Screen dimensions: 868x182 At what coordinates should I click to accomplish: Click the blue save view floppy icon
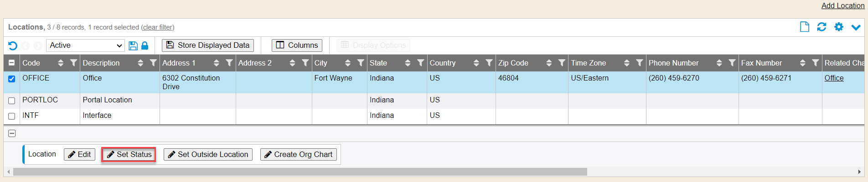133,45
